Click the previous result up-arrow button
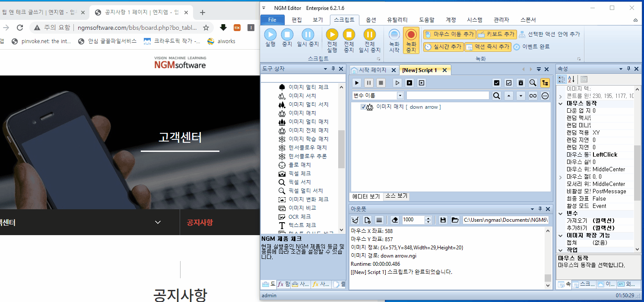This screenshot has width=644, height=302. pyautogui.click(x=509, y=96)
